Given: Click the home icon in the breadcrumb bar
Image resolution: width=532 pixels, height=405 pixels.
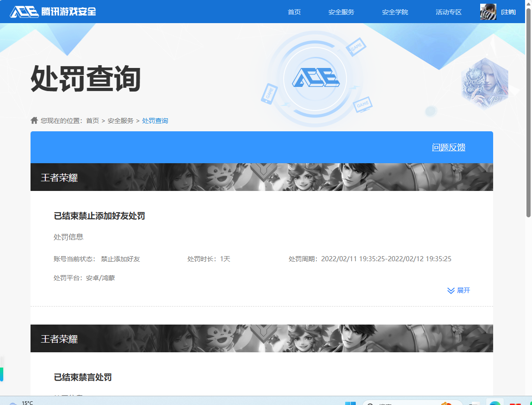Looking at the screenshot, I should (34, 120).
